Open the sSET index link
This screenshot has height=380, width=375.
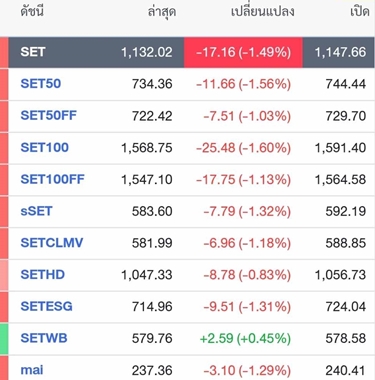click(36, 211)
